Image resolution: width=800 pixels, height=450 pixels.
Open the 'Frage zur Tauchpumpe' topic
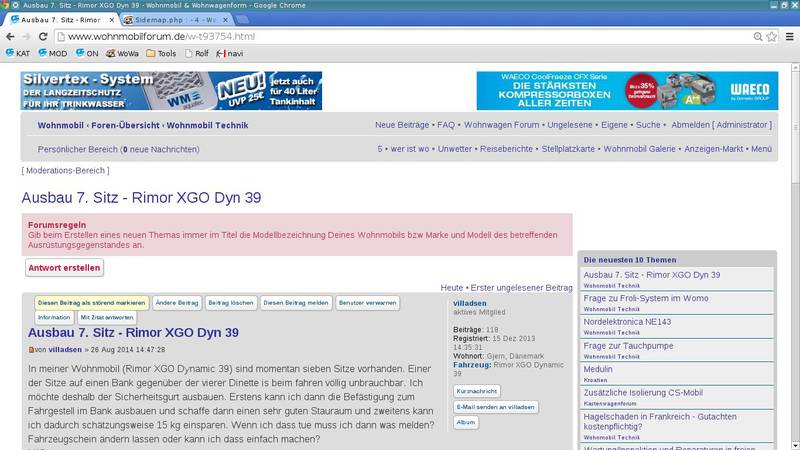[628, 346]
